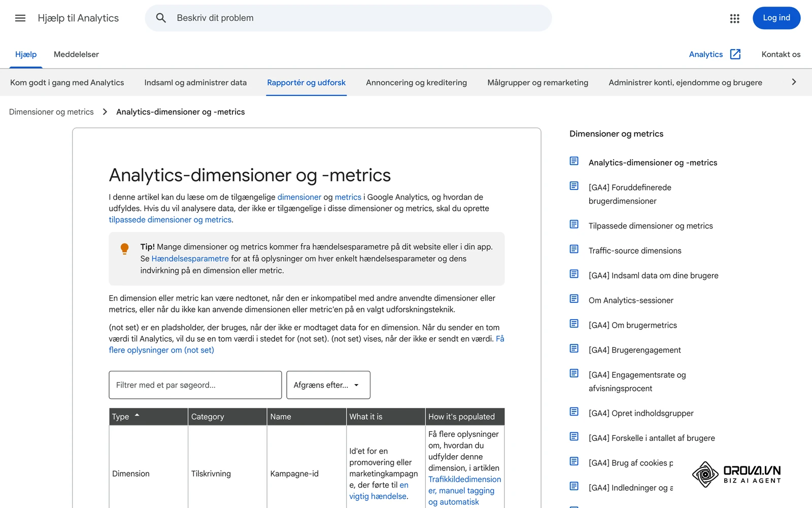Click the Log ind button
The image size is (812, 508).
pos(776,18)
